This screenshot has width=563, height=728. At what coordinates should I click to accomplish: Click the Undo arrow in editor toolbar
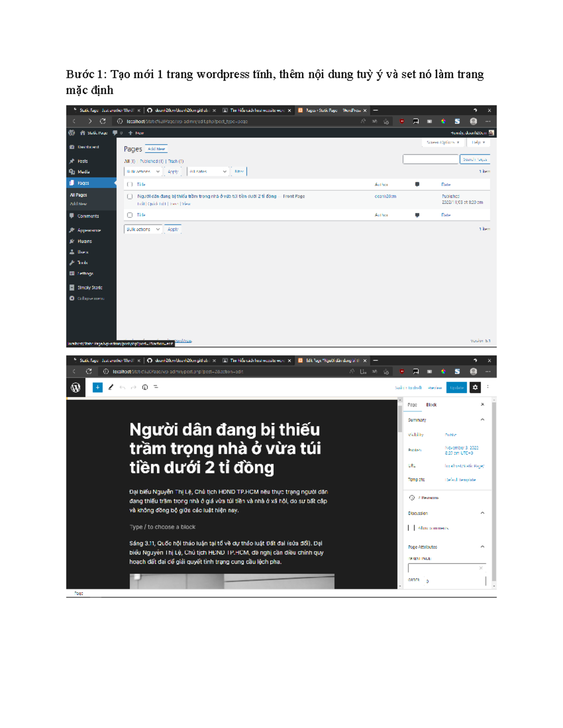point(122,388)
